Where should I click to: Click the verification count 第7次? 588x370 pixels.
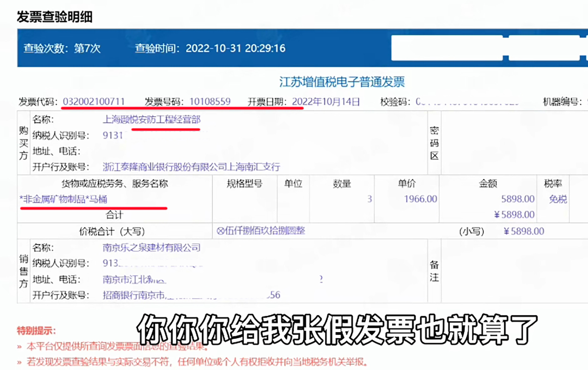(87, 48)
